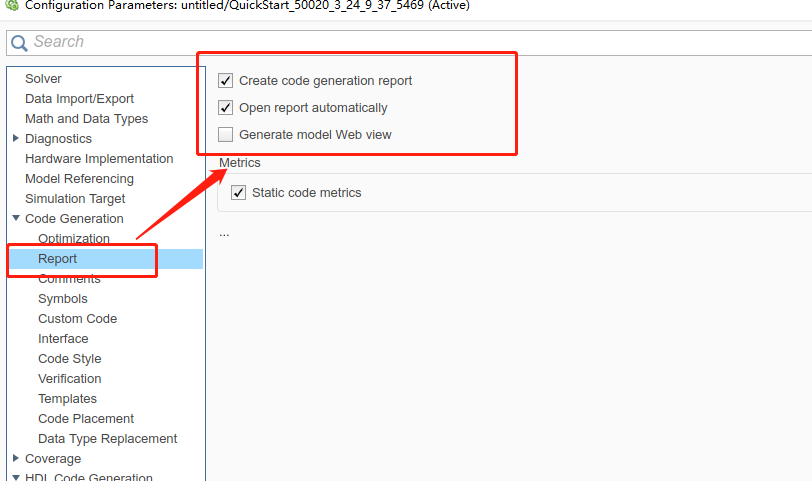Select the Diagnostics category
Image resolution: width=812 pixels, height=481 pixels.
[59, 139]
